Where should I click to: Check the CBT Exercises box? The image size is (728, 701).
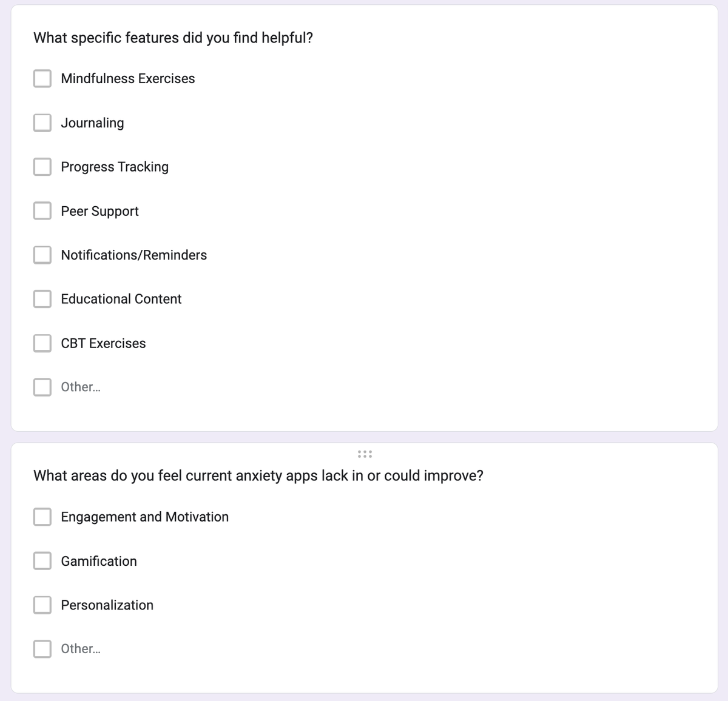(42, 343)
